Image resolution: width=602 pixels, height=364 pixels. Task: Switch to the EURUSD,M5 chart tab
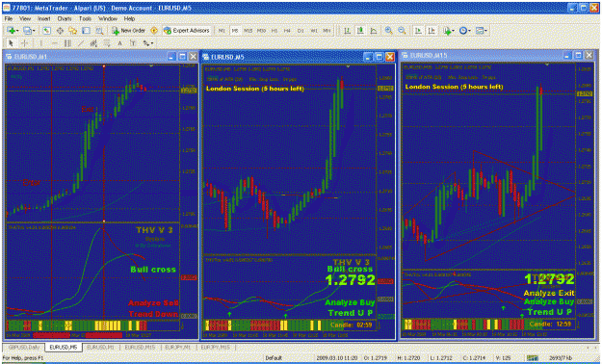63,347
